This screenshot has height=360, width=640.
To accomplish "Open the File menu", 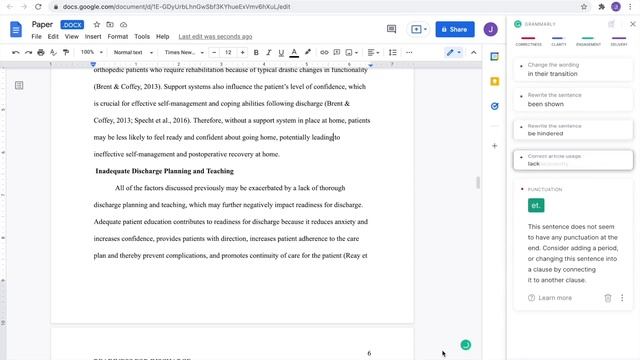I will pyautogui.click(x=36, y=36).
